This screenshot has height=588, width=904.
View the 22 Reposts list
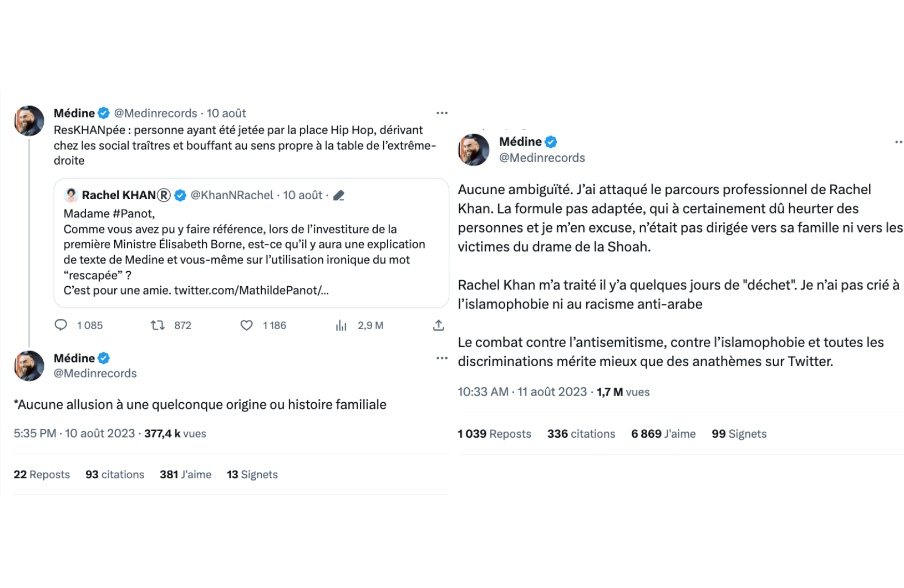pyautogui.click(x=42, y=474)
